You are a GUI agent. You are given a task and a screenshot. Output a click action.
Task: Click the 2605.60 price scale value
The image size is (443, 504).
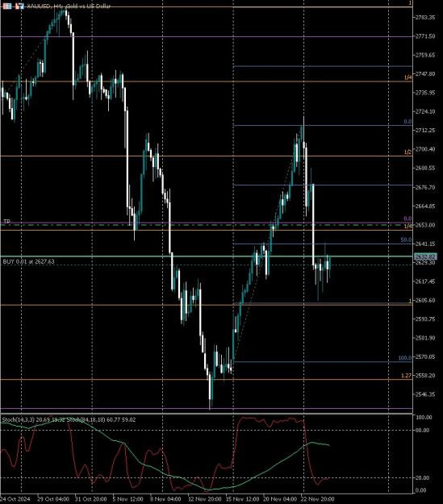425,300
